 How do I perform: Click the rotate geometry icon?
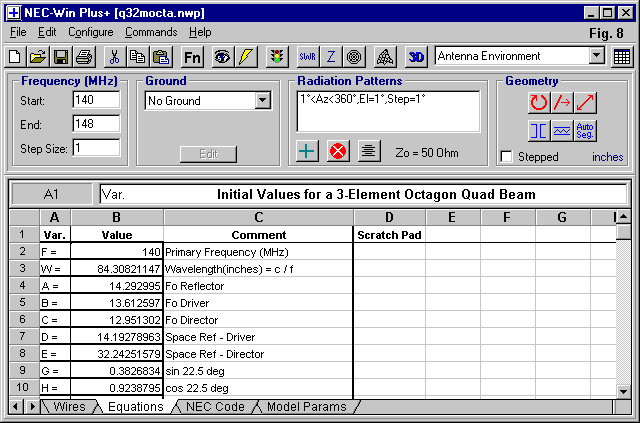[539, 102]
